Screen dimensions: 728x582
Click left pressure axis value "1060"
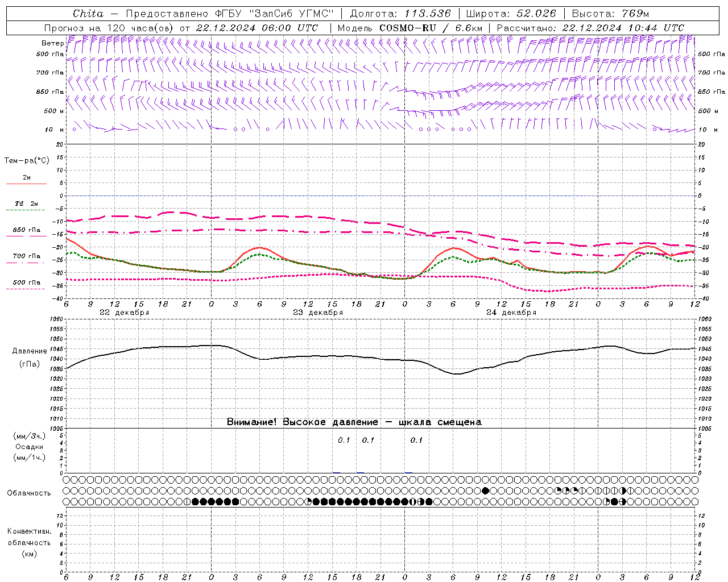point(57,319)
